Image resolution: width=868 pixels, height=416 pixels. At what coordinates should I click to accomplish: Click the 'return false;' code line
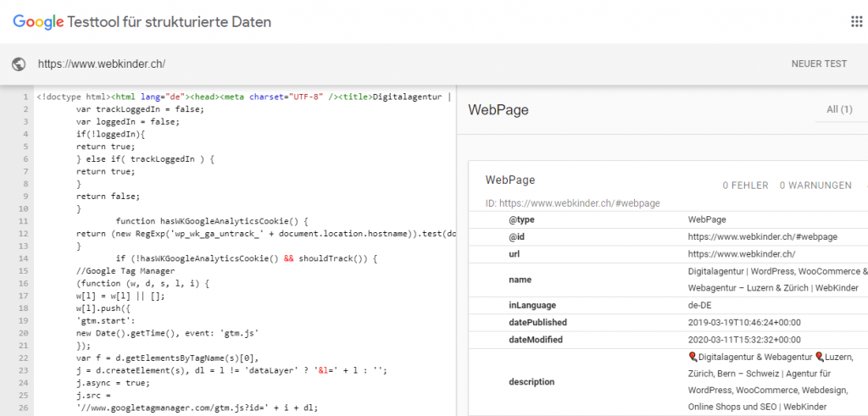point(108,196)
